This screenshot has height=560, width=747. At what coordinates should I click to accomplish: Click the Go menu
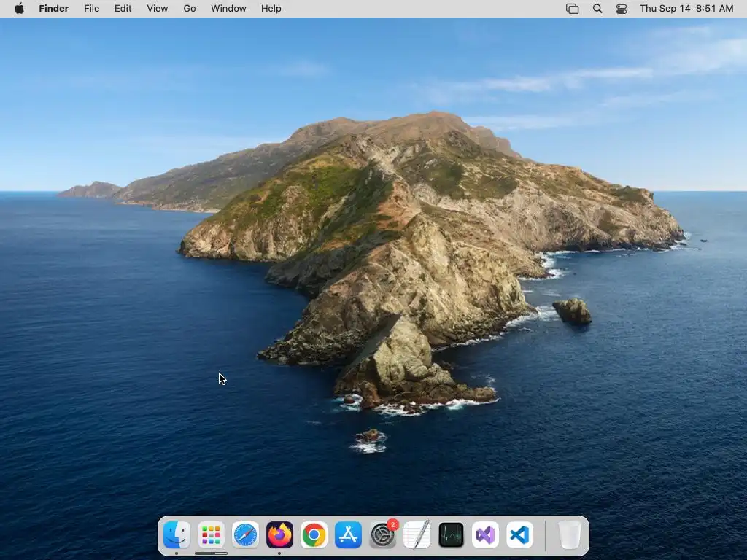190,9
